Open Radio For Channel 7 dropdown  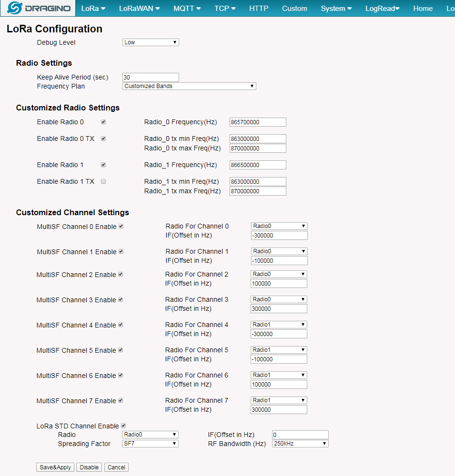[279, 400]
